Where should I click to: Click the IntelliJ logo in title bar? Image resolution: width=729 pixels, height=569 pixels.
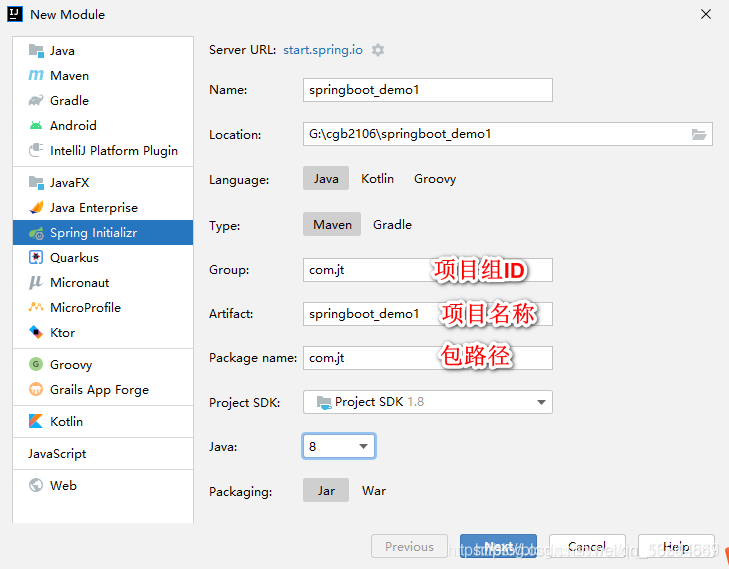point(15,14)
